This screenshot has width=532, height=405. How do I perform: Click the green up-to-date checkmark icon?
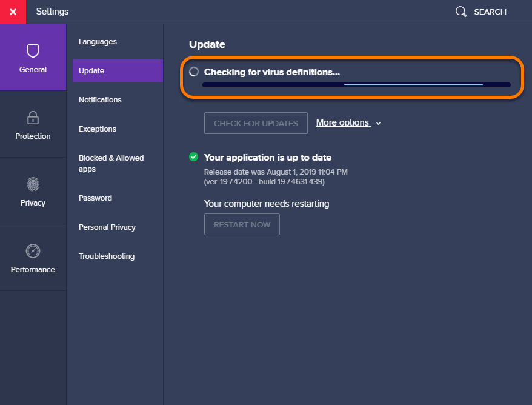coord(193,157)
